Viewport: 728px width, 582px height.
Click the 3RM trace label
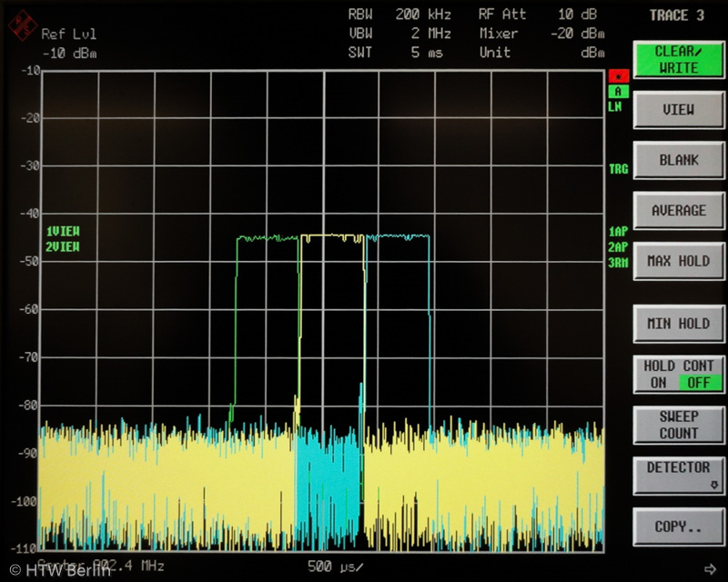(x=618, y=263)
